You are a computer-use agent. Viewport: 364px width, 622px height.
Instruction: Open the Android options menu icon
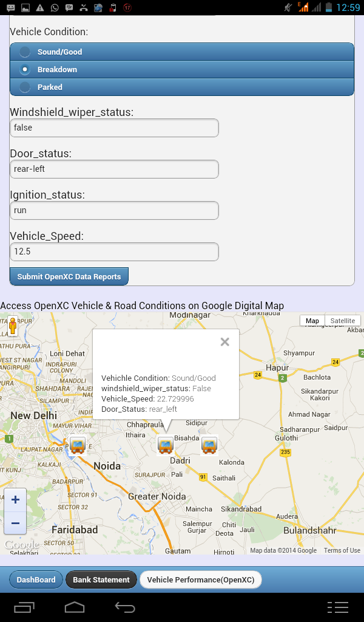[x=338, y=607]
